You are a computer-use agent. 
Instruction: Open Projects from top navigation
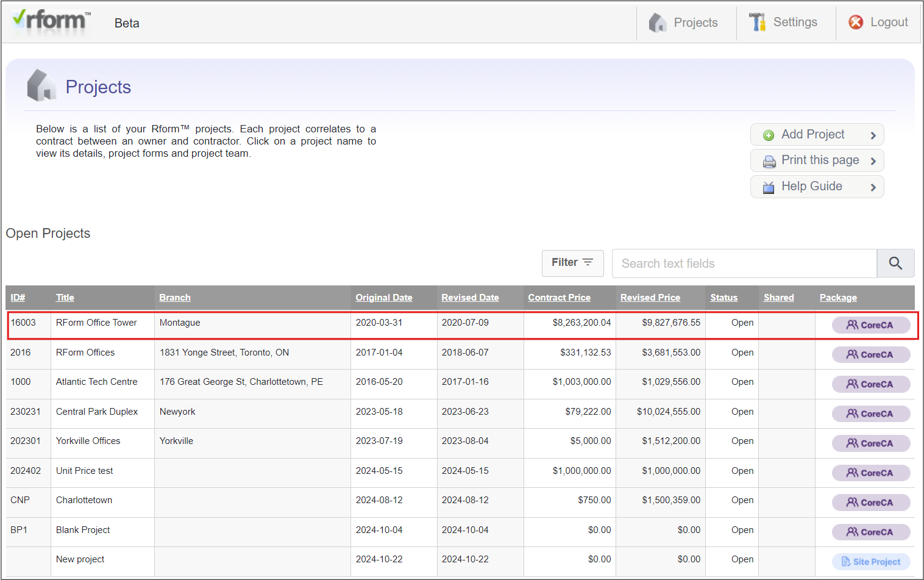click(684, 23)
